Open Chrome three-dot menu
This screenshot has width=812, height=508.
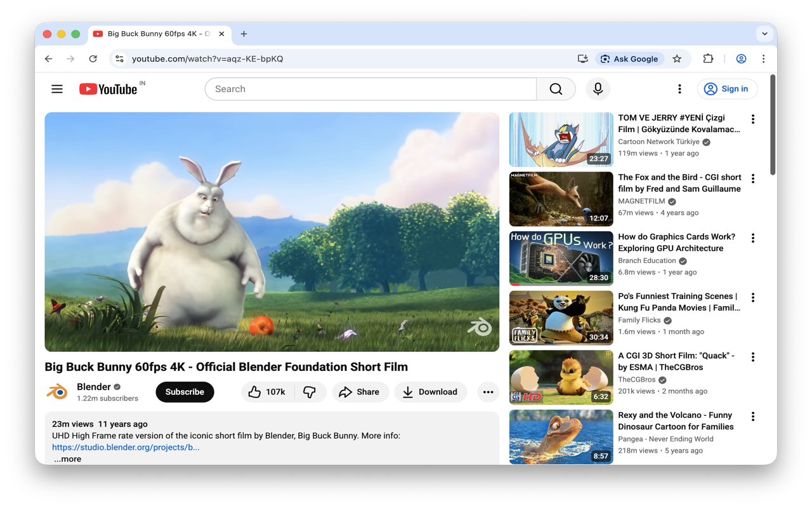click(x=763, y=58)
